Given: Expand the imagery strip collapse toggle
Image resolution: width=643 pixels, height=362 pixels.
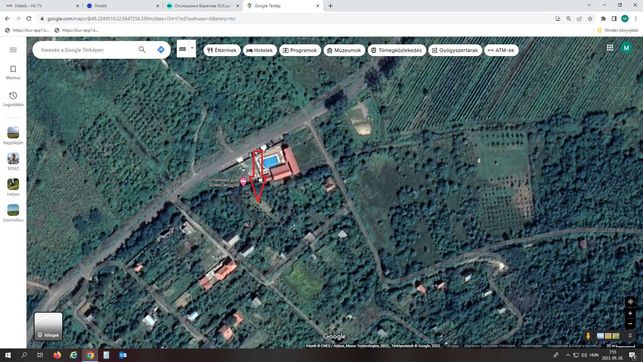Looking at the screenshot, I should coord(630,336).
